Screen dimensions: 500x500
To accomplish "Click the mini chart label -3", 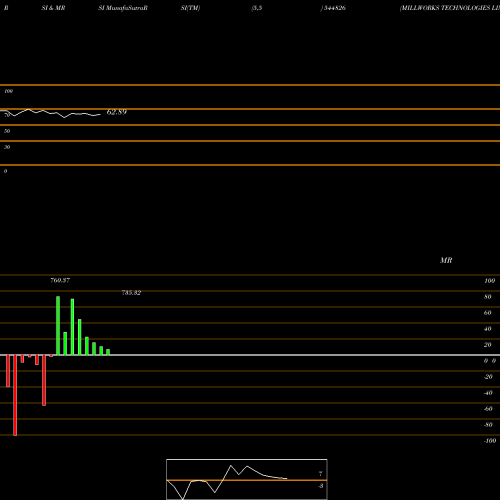I will (x=320, y=486).
